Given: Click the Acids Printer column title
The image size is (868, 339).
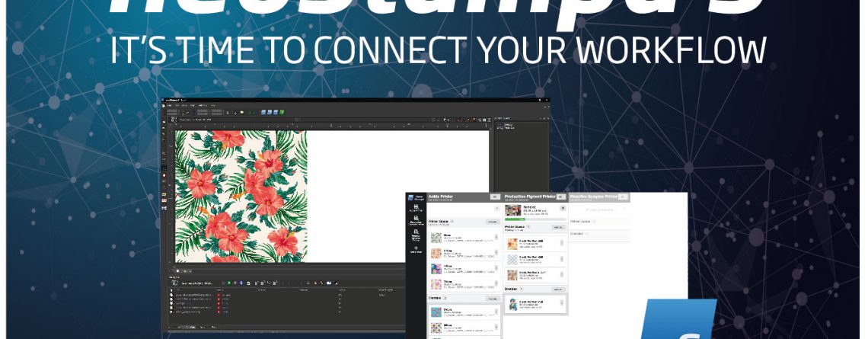Looking at the screenshot, I should (x=441, y=196).
